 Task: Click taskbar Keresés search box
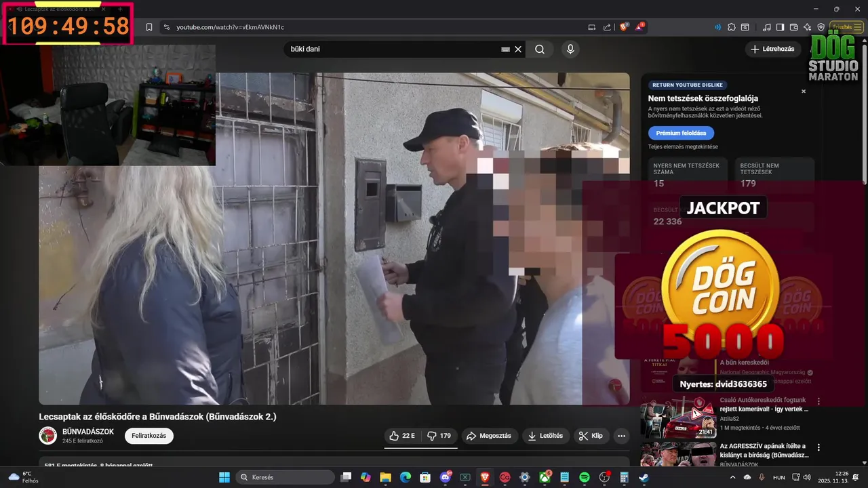pyautogui.click(x=285, y=477)
